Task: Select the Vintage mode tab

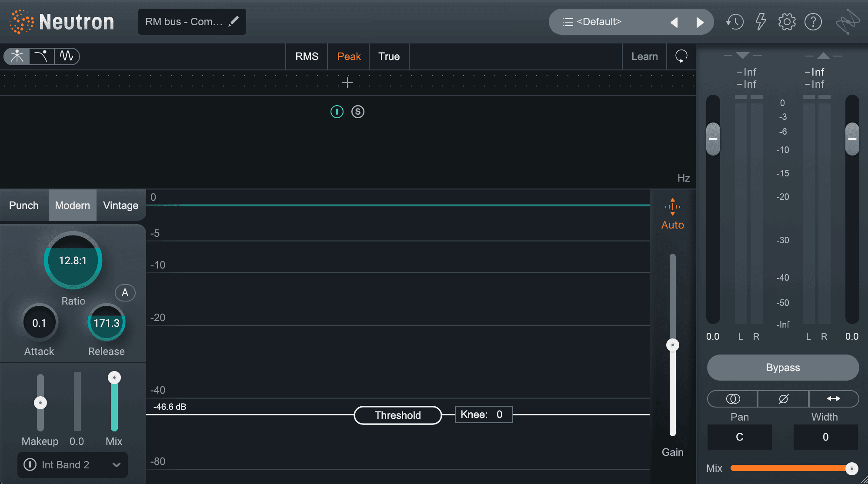Action: click(x=121, y=205)
